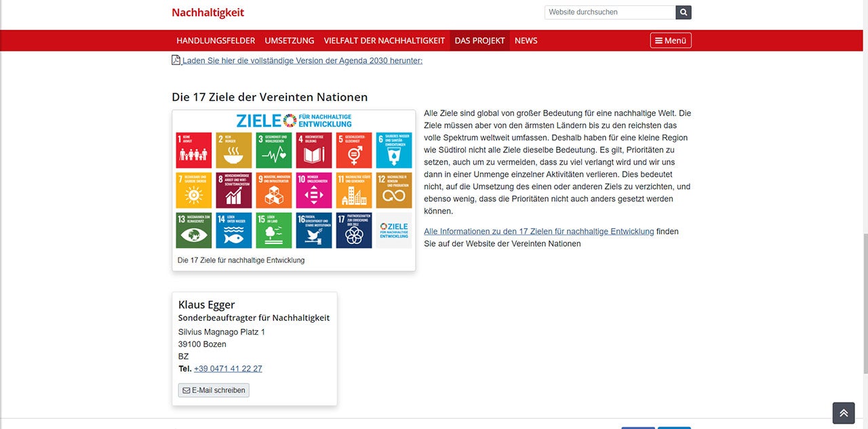Click SDG tile 5 Geschlechtergleichheit
This screenshot has height=429, width=868.
click(354, 150)
